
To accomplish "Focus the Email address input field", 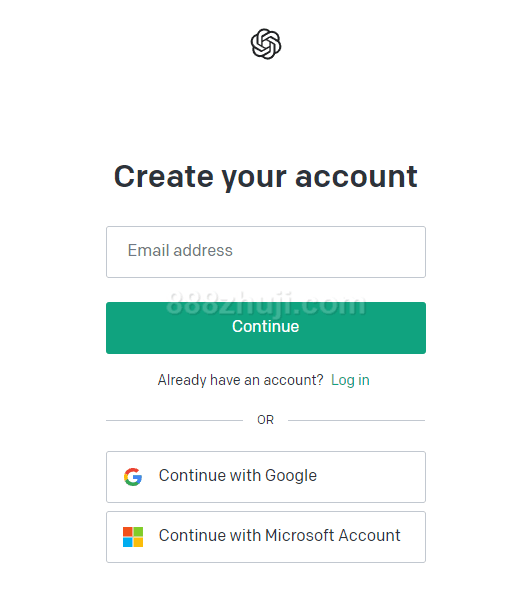I will [266, 252].
